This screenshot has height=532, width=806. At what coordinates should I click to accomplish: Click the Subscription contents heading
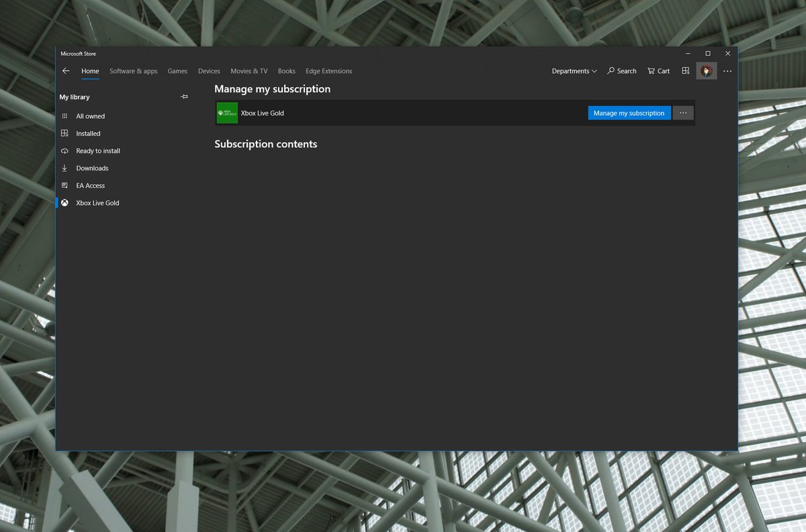click(x=266, y=144)
